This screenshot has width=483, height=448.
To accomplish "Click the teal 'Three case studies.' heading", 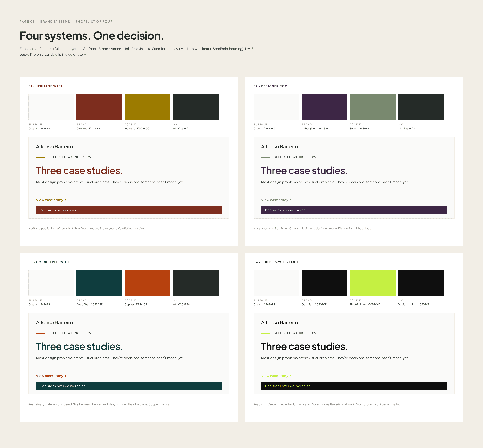I will click(79, 347).
